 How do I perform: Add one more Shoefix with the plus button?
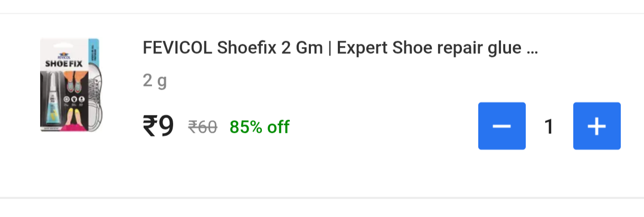pyautogui.click(x=596, y=126)
